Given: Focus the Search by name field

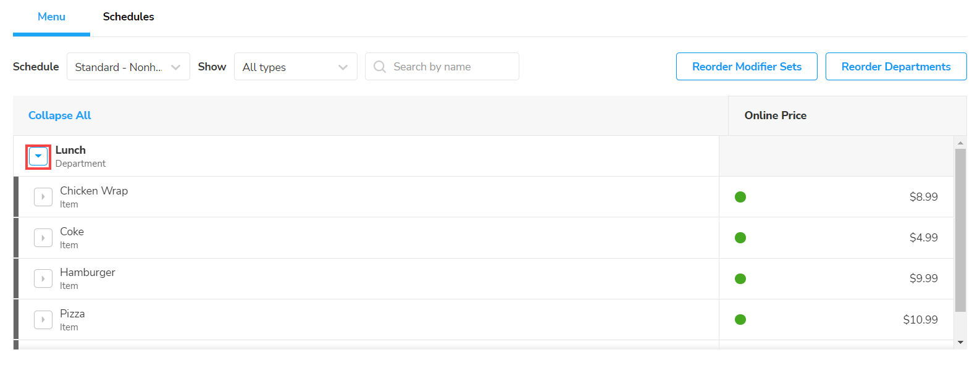Looking at the screenshot, I should (x=451, y=67).
